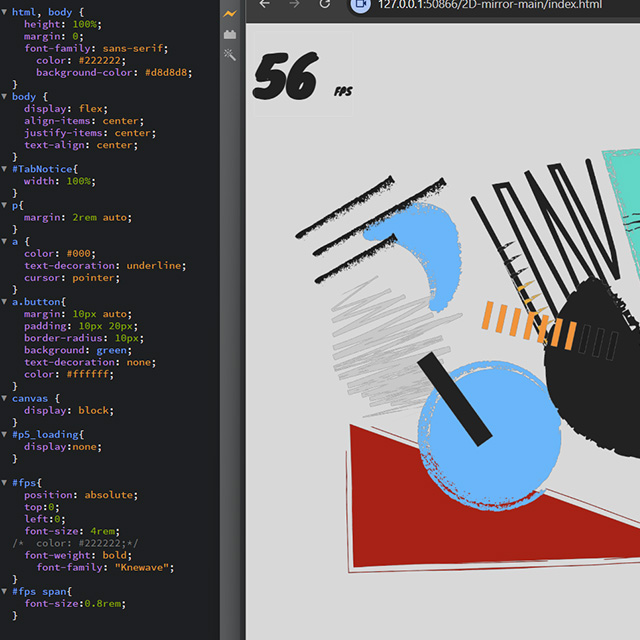Collapse the body rule fold arrow
Viewport: 640px width, 640px height.
coord(4,97)
